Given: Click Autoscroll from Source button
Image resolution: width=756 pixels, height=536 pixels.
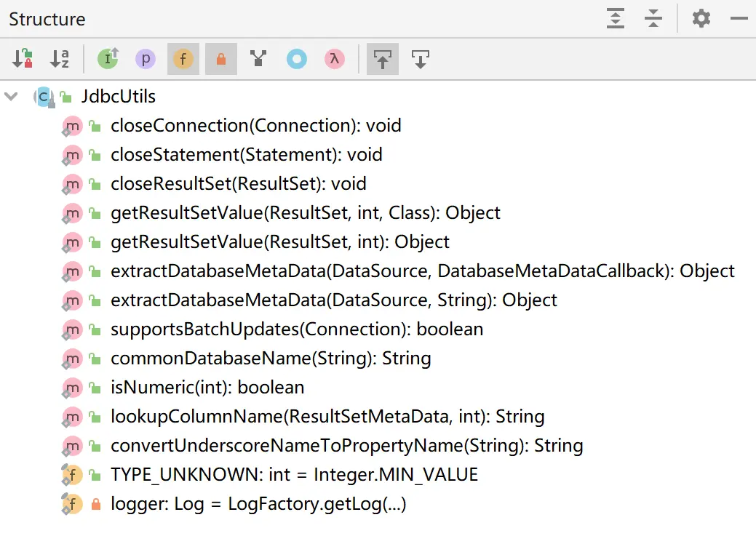Looking at the screenshot, I should pyautogui.click(x=420, y=59).
